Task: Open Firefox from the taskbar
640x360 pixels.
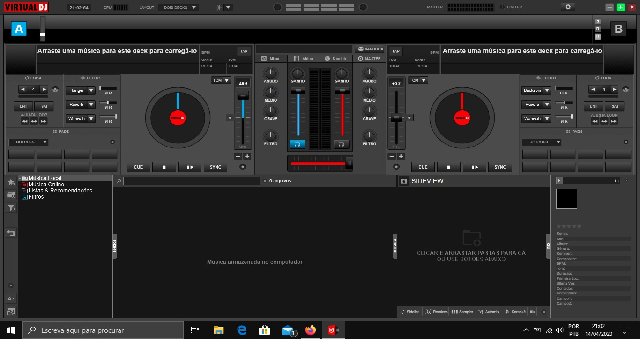Action: 310,330
